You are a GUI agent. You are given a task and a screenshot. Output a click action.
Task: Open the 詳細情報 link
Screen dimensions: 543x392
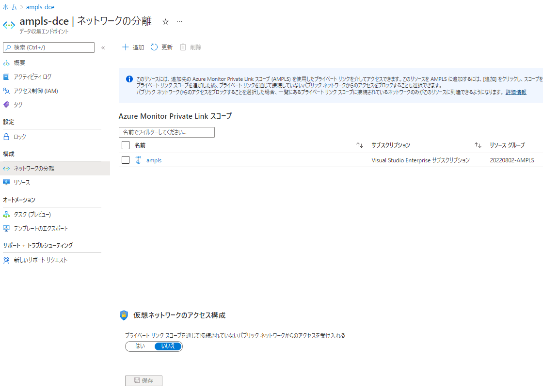coord(516,92)
